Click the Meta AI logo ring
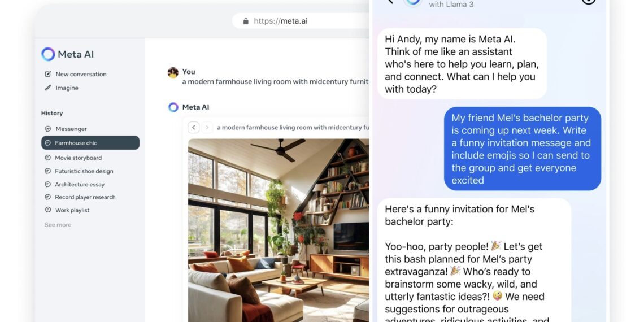This screenshot has height=322, width=644. point(48,54)
